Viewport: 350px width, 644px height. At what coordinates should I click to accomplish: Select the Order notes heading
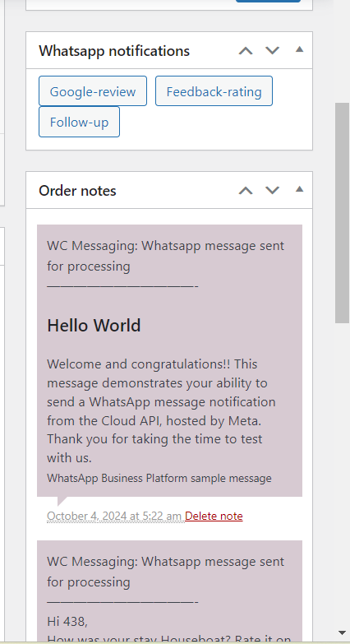[77, 191]
